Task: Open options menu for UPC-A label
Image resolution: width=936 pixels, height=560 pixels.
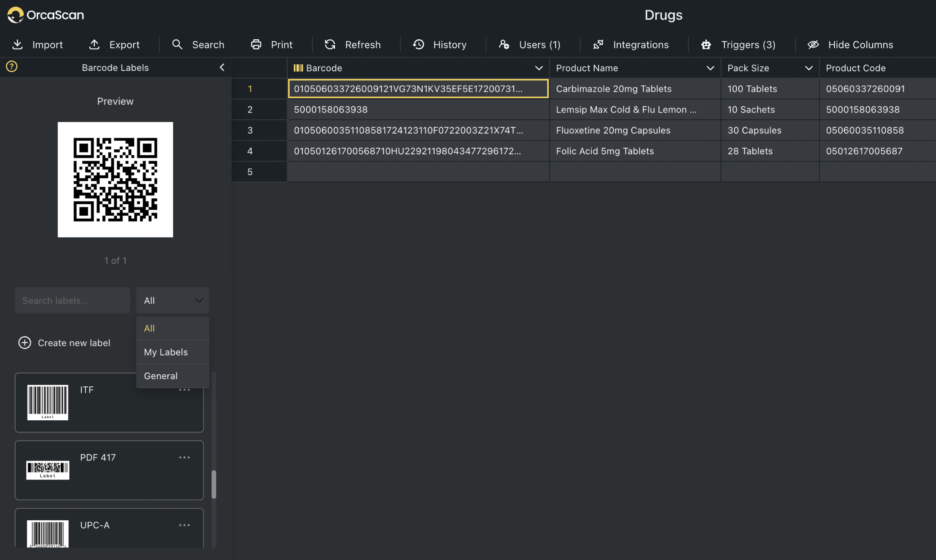Action: (184, 525)
